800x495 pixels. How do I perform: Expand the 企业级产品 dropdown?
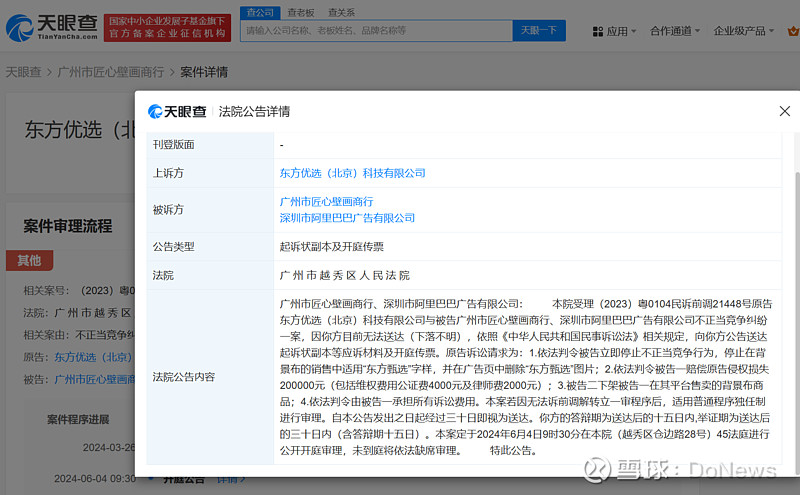pos(743,31)
